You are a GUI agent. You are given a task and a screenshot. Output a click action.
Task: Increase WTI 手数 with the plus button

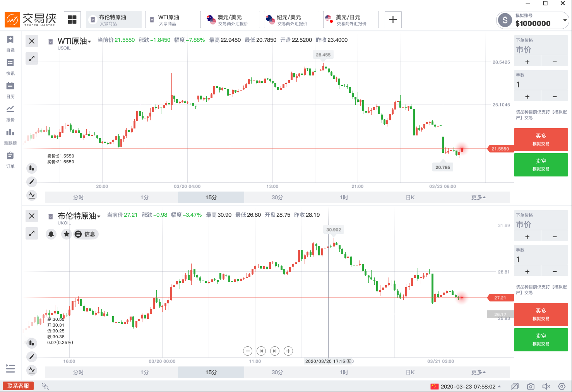527,97
